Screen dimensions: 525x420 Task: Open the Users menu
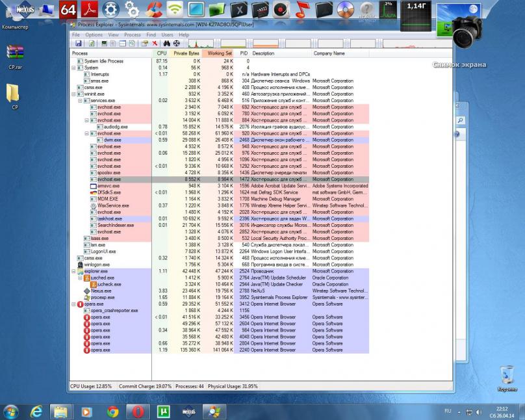pyautogui.click(x=167, y=34)
